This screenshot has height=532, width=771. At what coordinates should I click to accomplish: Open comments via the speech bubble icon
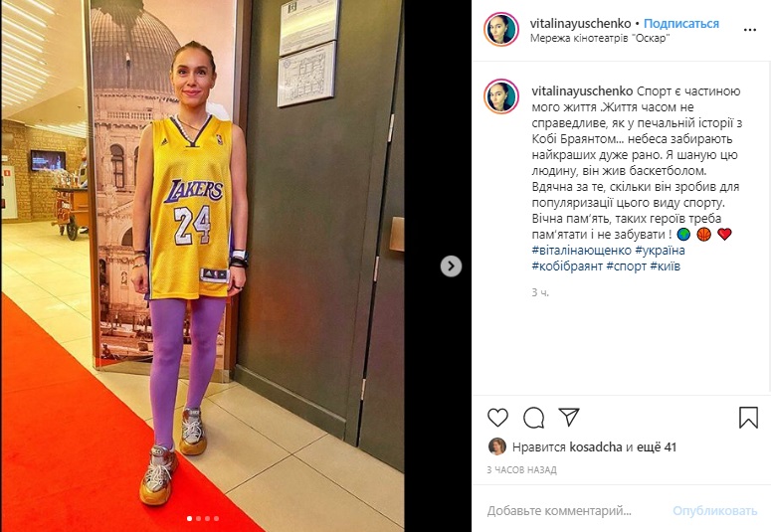click(533, 418)
